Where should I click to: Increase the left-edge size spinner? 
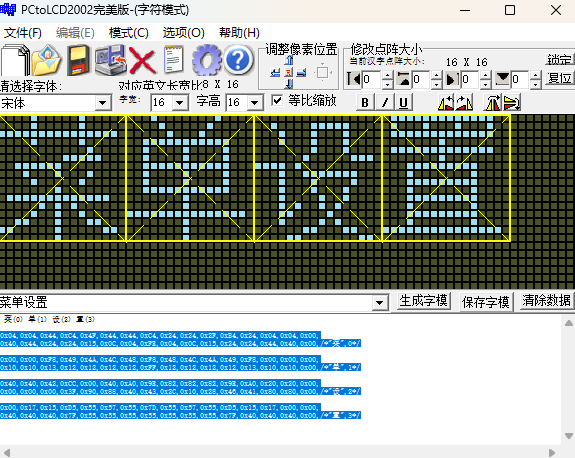click(387, 75)
